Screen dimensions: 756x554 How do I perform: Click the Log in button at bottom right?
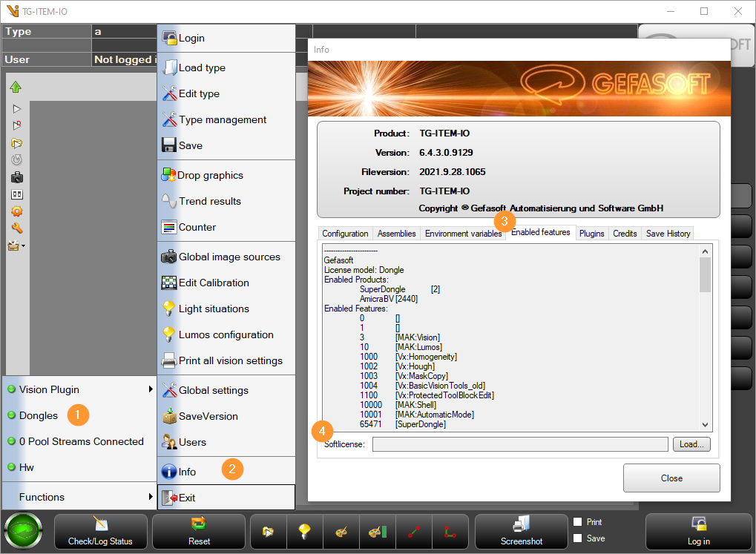tap(699, 531)
